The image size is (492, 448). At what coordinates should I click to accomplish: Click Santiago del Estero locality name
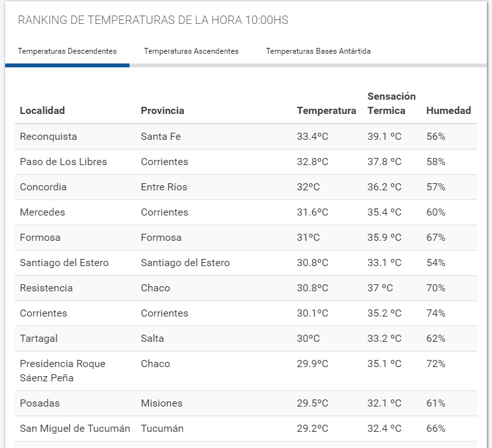64,263
